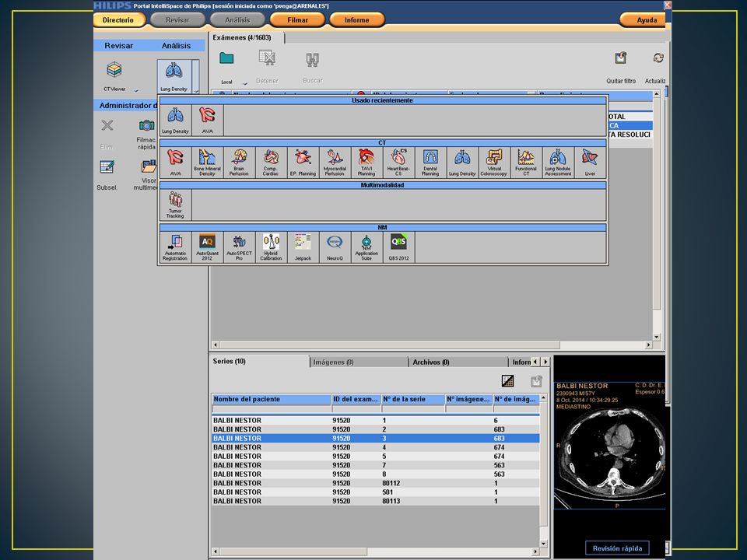747x560 pixels.
Task: Click the Subsel. icon
Action: tap(107, 167)
